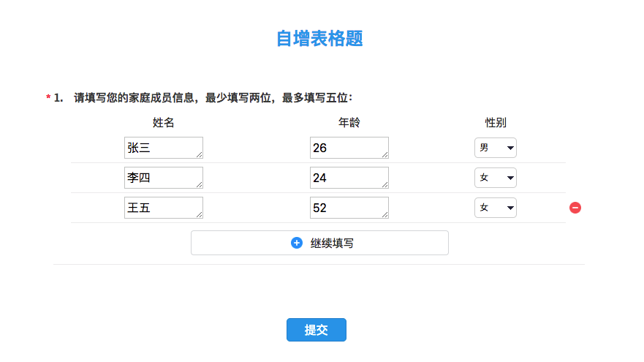The height and width of the screenshot is (362, 644).
Task: Focus the name field containing 李四
Action: (x=164, y=178)
